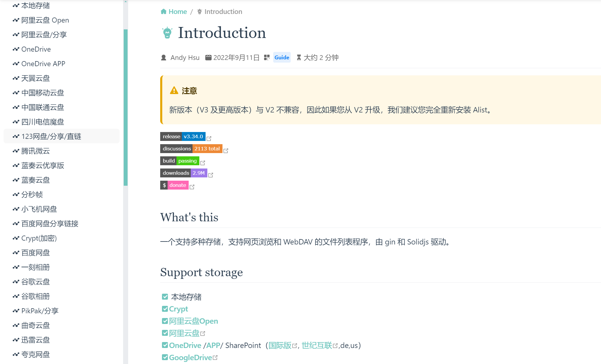Toggle the Crypt checkbox
This screenshot has height=364, width=601.
[165, 309]
